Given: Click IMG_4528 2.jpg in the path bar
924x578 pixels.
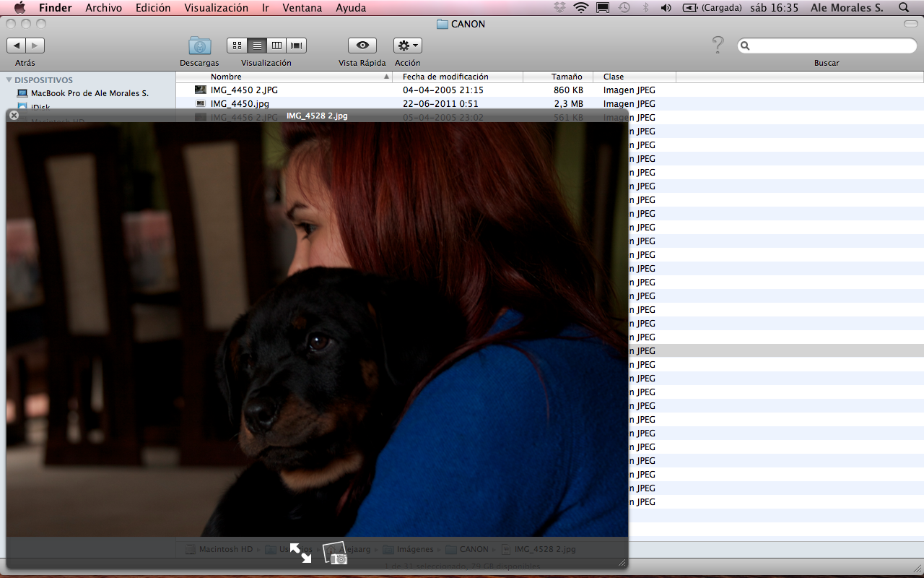Looking at the screenshot, I should point(539,549).
